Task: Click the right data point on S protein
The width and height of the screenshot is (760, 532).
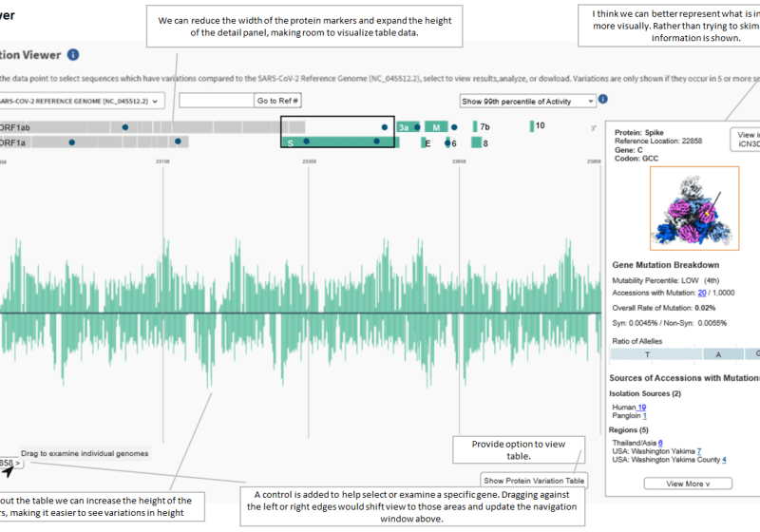Action: click(376, 141)
